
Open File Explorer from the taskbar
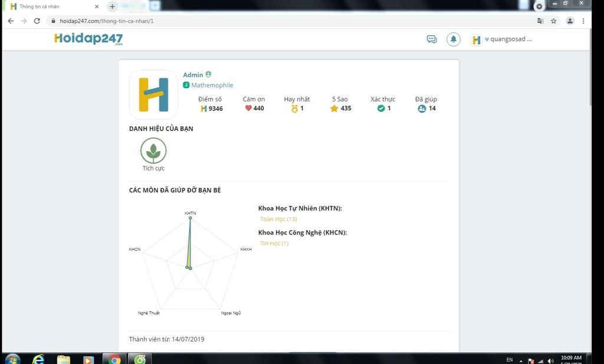(64, 359)
